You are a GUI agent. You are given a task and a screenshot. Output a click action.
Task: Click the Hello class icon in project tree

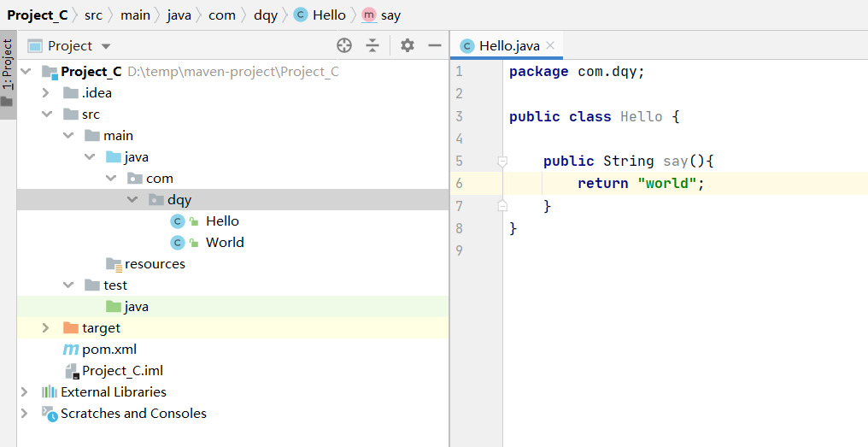click(177, 221)
